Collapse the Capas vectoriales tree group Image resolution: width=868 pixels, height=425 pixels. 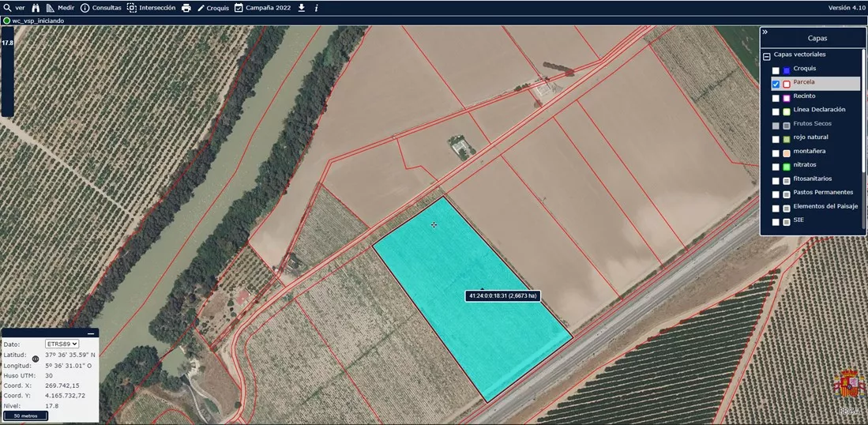[x=766, y=56]
